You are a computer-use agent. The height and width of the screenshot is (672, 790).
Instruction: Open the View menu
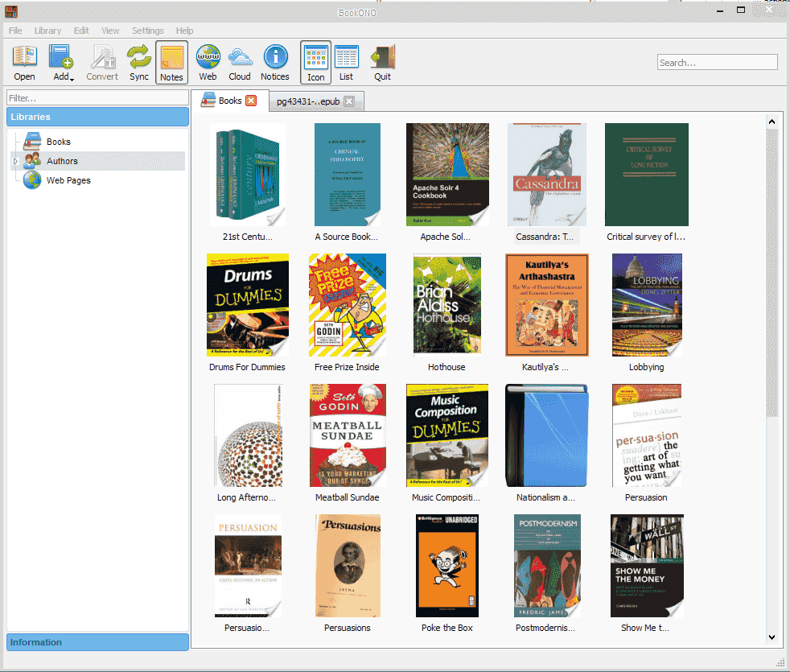[110, 31]
